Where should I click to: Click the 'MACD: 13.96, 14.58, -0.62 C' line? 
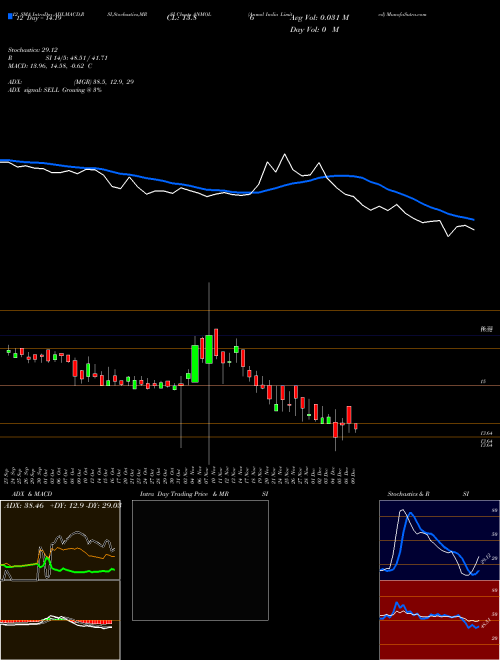pyautogui.click(x=50, y=66)
